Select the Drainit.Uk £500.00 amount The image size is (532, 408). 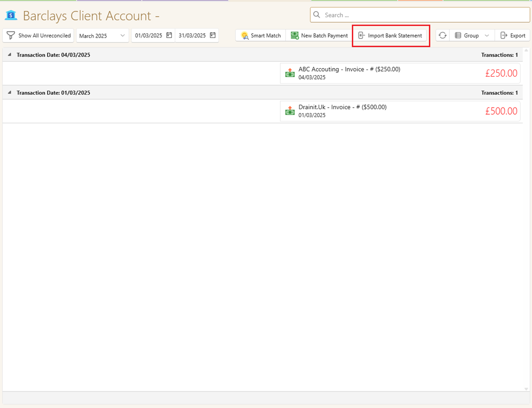[501, 111]
